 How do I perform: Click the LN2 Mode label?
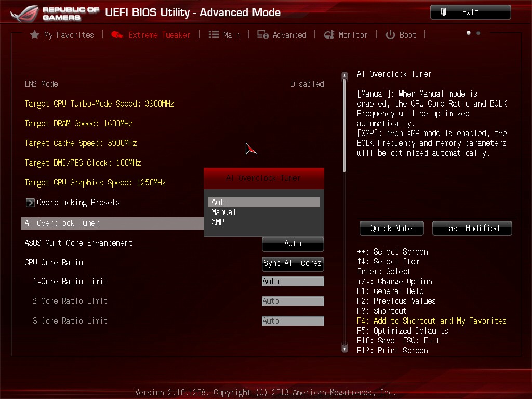click(x=42, y=84)
